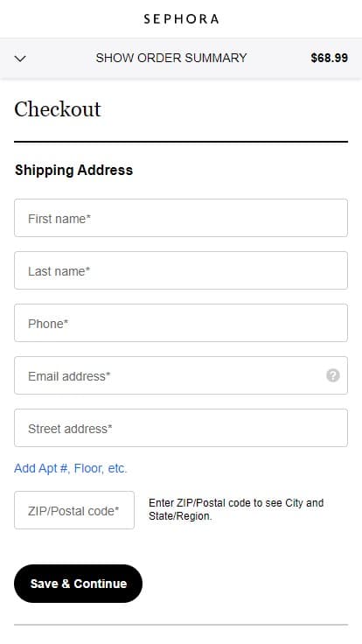Click into the Email address field
362x644 pixels.
181,375
